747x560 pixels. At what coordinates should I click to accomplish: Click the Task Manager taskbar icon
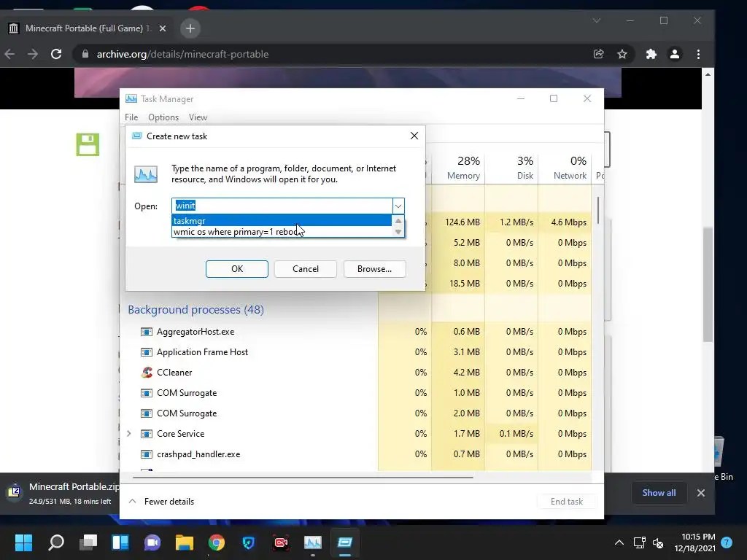(312, 542)
